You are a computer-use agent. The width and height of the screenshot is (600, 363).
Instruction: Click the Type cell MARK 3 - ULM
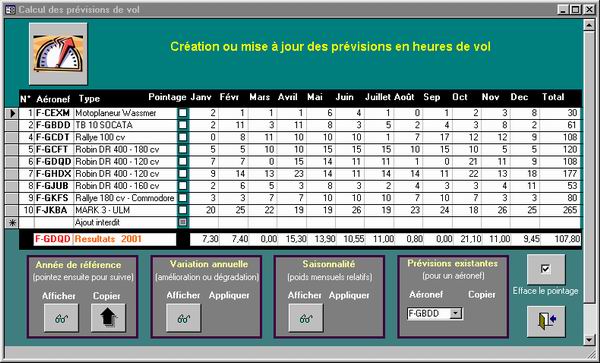125,210
